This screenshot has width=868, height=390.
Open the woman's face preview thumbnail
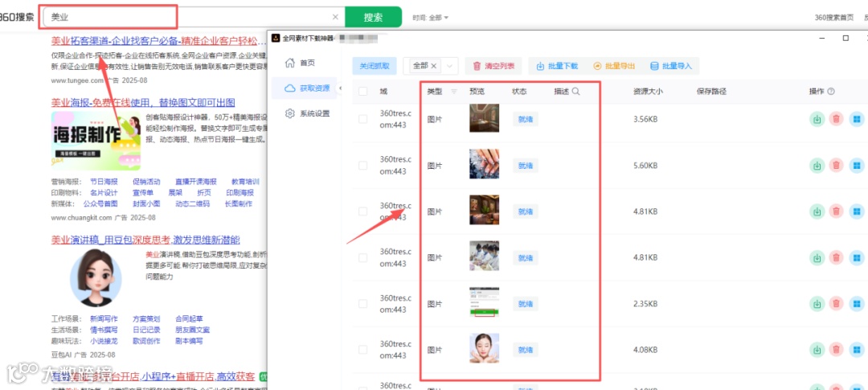485,348
